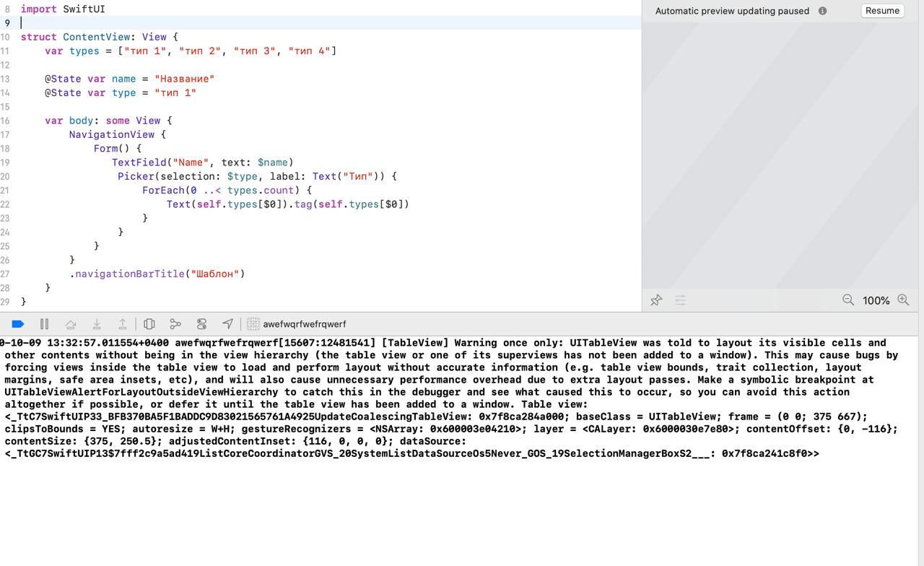Zoom in on the preview canvas
924x566 pixels.
coord(903,300)
